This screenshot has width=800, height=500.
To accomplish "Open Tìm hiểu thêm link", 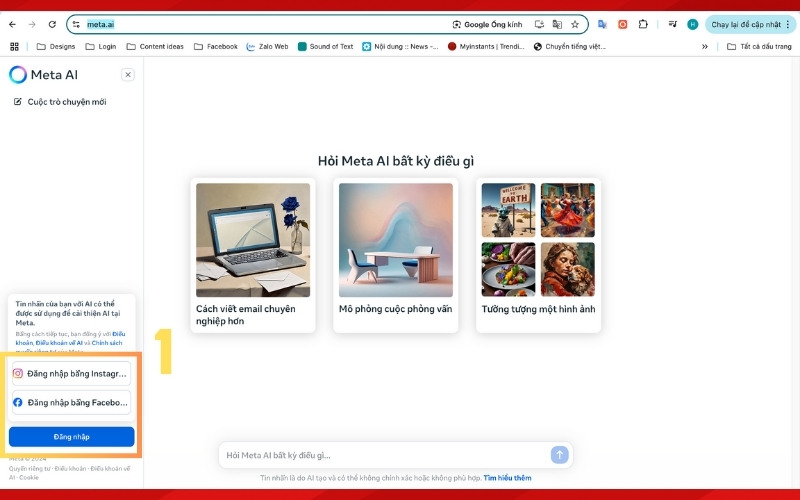I will click(507, 478).
